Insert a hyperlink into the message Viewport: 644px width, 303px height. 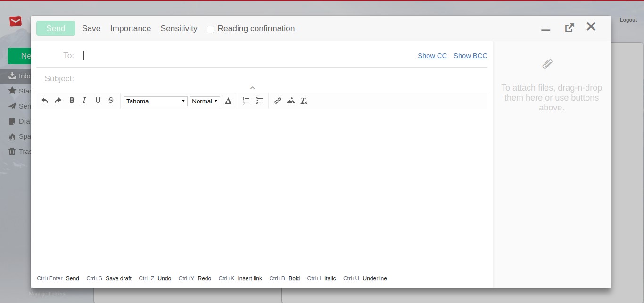(x=278, y=101)
